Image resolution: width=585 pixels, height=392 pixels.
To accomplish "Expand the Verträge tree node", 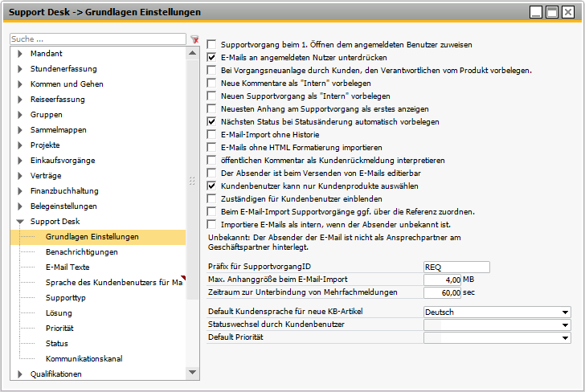I will coord(20,176).
